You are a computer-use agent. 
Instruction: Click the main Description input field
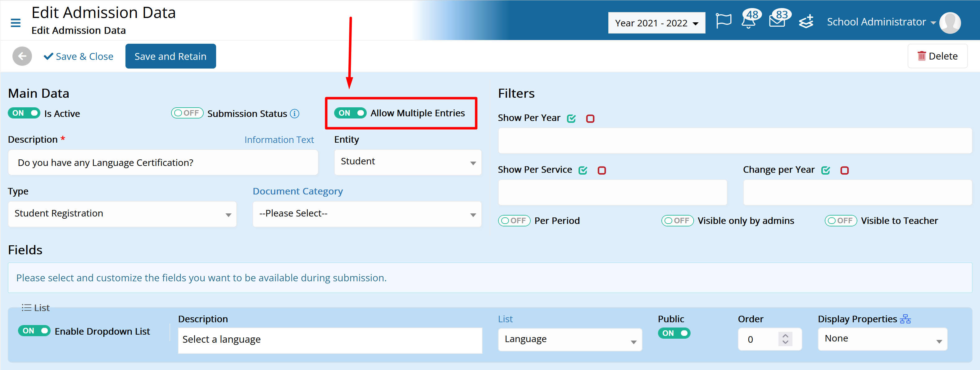(x=163, y=163)
